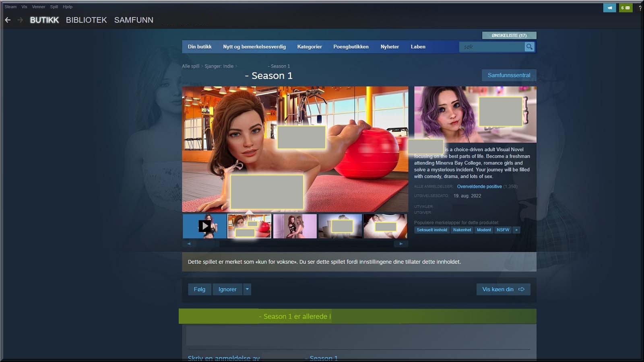Image resolution: width=644 pixels, height=362 pixels.
Task: Expand the Ignorer dropdown arrow
Action: (247, 289)
